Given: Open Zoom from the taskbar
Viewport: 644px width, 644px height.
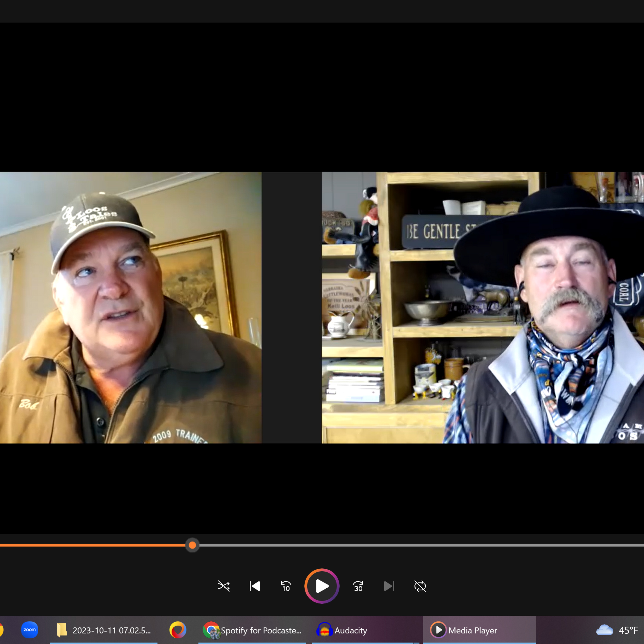Looking at the screenshot, I should click(x=29, y=630).
